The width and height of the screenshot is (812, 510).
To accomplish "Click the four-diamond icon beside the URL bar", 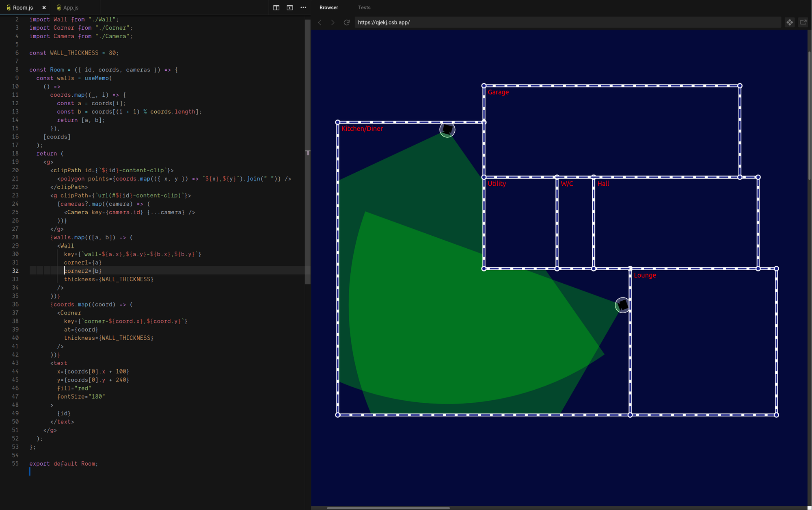I will pos(789,22).
